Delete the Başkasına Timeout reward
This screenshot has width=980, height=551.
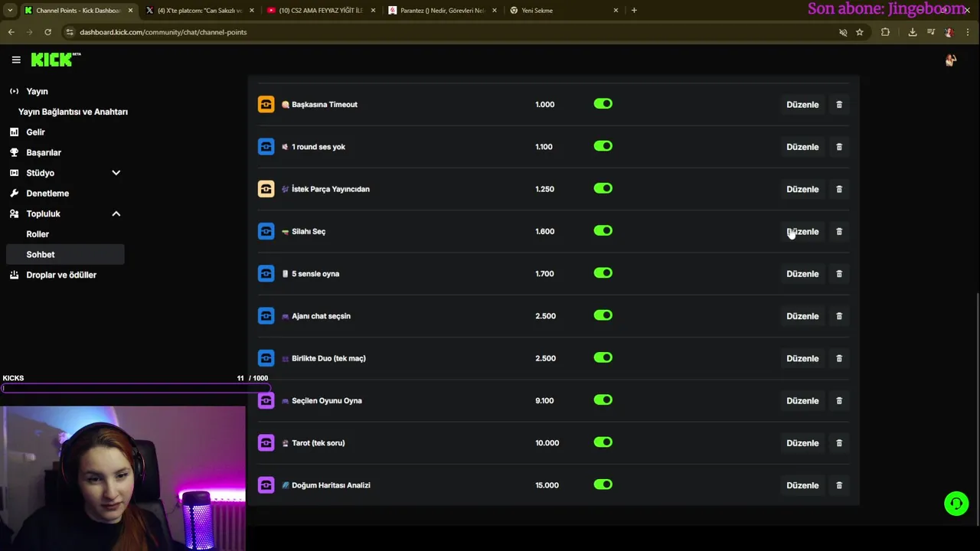(839, 104)
